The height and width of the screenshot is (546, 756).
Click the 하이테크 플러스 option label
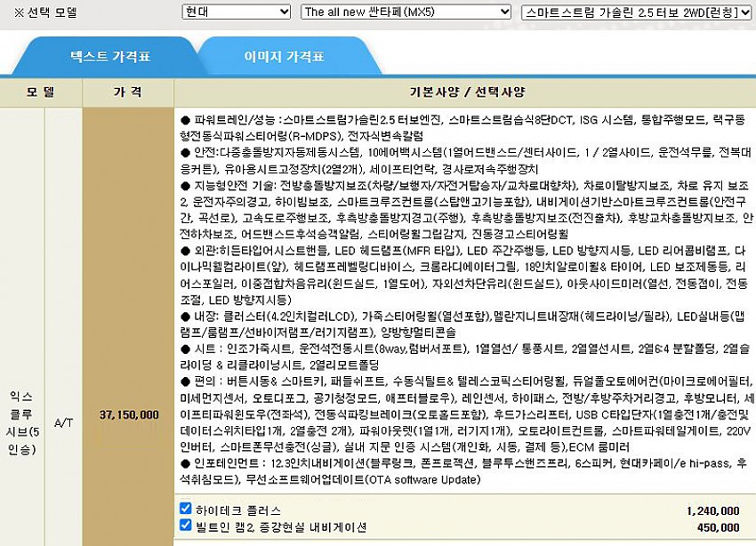coord(237,510)
